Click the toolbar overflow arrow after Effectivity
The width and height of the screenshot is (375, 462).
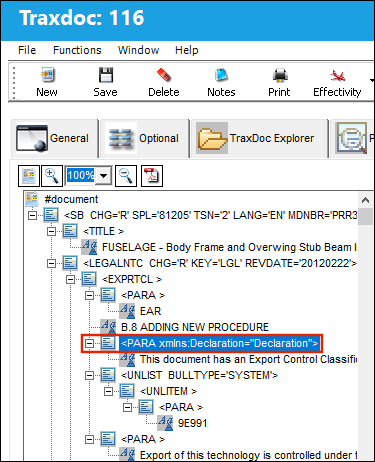372,80
